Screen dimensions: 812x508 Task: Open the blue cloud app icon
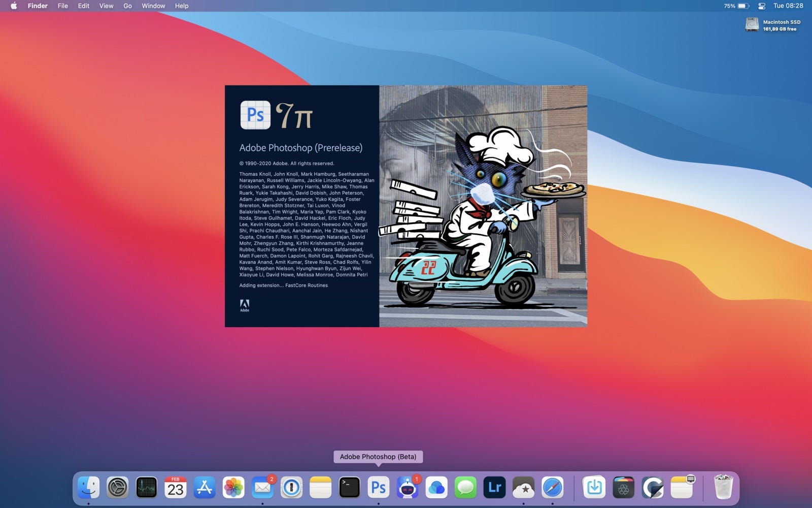click(436, 488)
